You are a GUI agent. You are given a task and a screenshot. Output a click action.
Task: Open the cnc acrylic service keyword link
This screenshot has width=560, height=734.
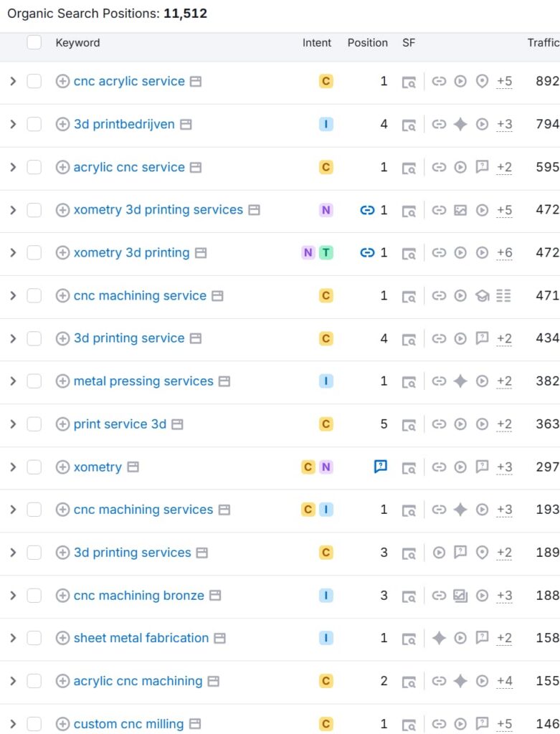129,82
